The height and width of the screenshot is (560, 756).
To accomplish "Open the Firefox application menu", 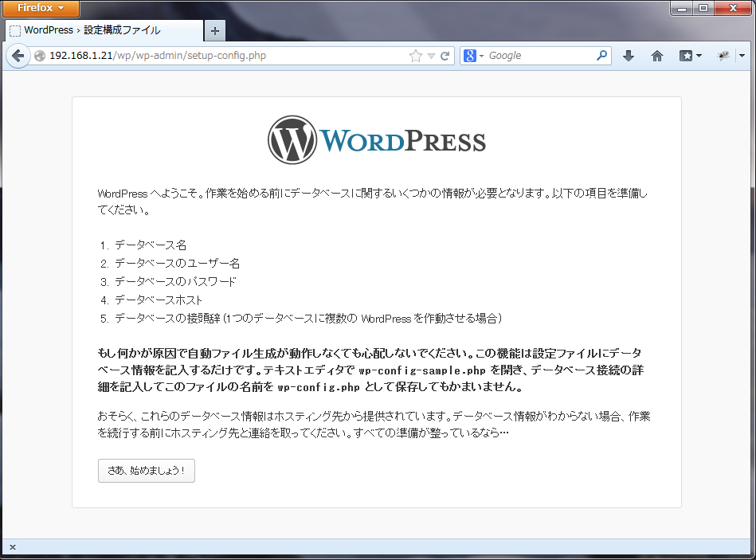I will click(x=40, y=8).
